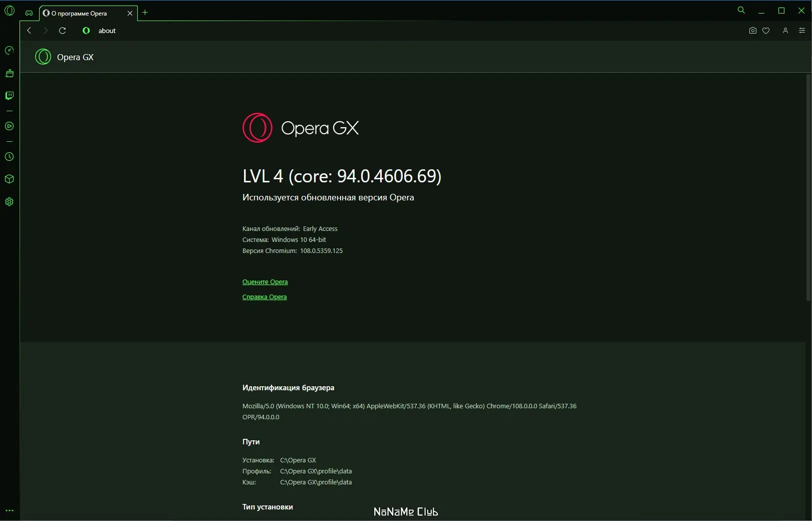
Task: Open GX Control speedometer panel in sidebar
Action: pyautogui.click(x=9, y=51)
